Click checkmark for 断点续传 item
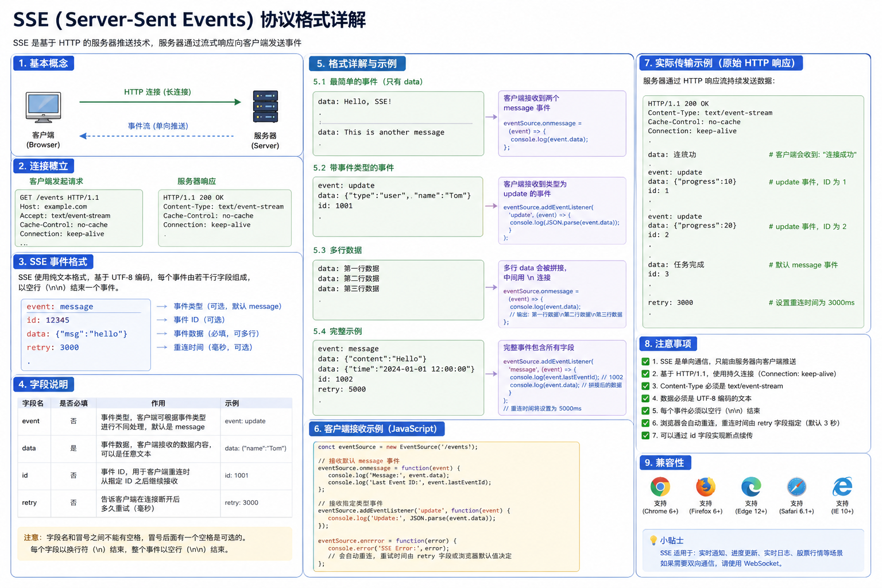 coord(645,436)
